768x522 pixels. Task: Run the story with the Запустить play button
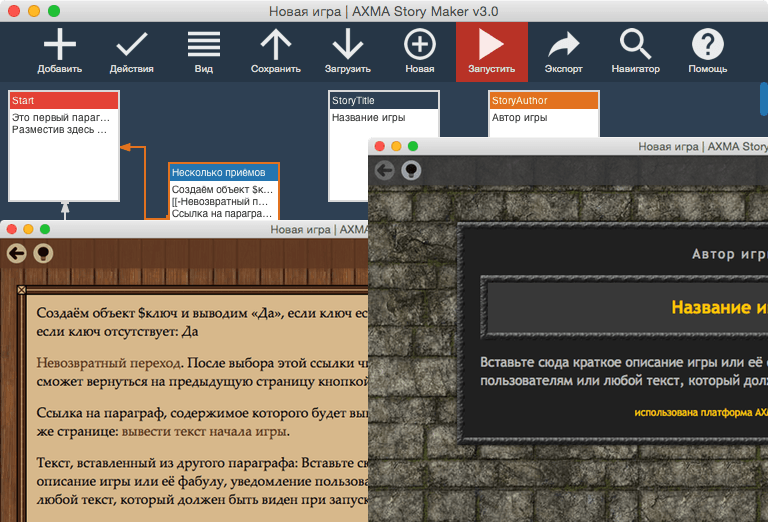492,51
